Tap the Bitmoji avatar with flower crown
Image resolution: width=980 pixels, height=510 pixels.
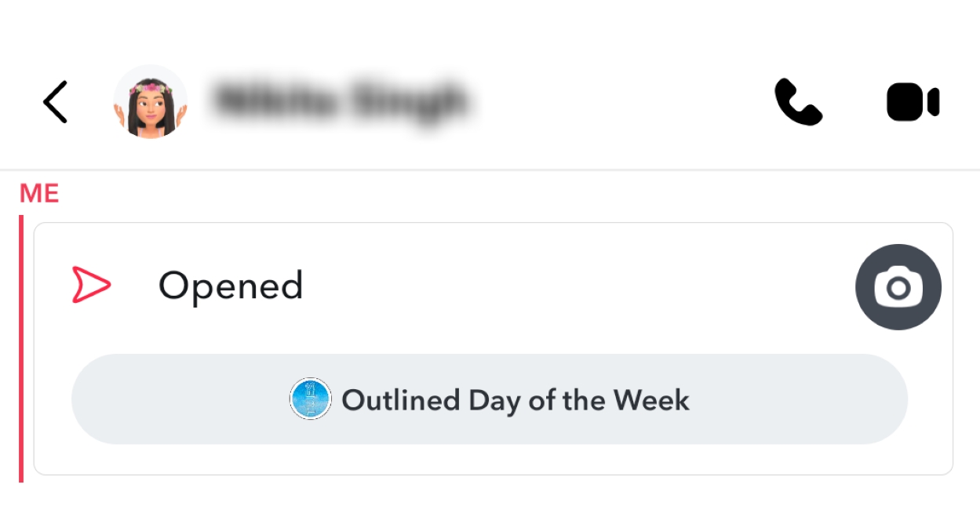click(150, 102)
